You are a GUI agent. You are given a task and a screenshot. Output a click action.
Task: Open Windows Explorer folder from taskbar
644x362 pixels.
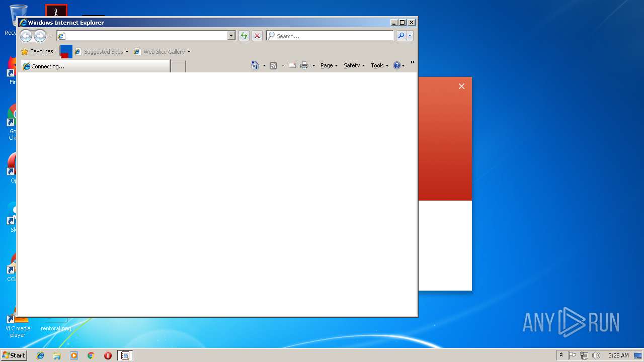click(57, 355)
